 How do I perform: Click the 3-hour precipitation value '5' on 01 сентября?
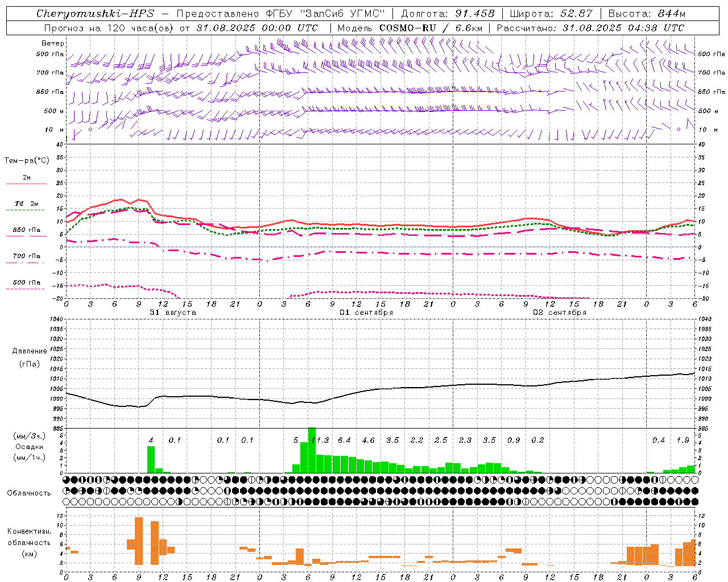pos(296,440)
